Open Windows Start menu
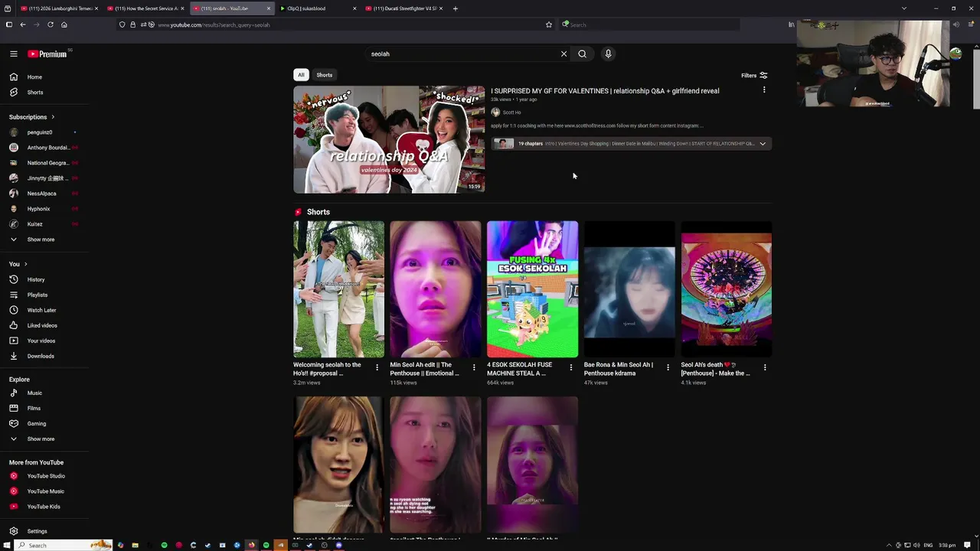Screen dimensions: 980x551 (7, 545)
